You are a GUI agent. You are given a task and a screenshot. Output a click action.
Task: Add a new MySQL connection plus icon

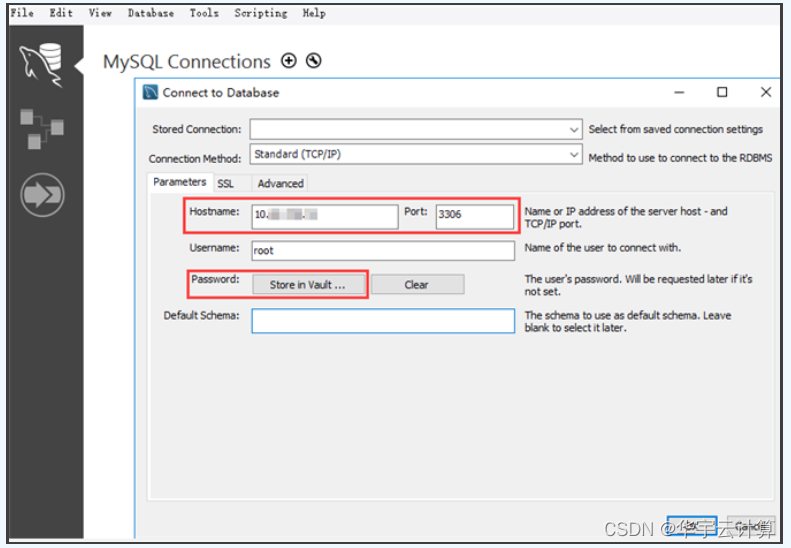pyautogui.click(x=289, y=61)
